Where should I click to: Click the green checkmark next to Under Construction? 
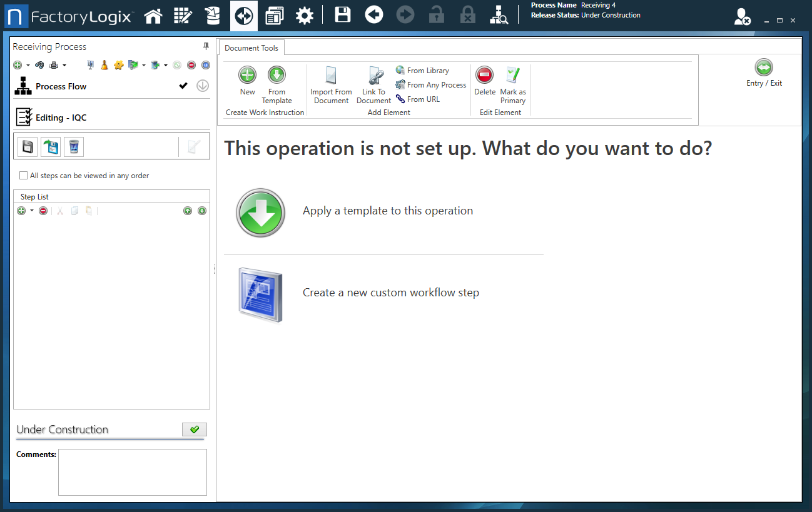[194, 429]
